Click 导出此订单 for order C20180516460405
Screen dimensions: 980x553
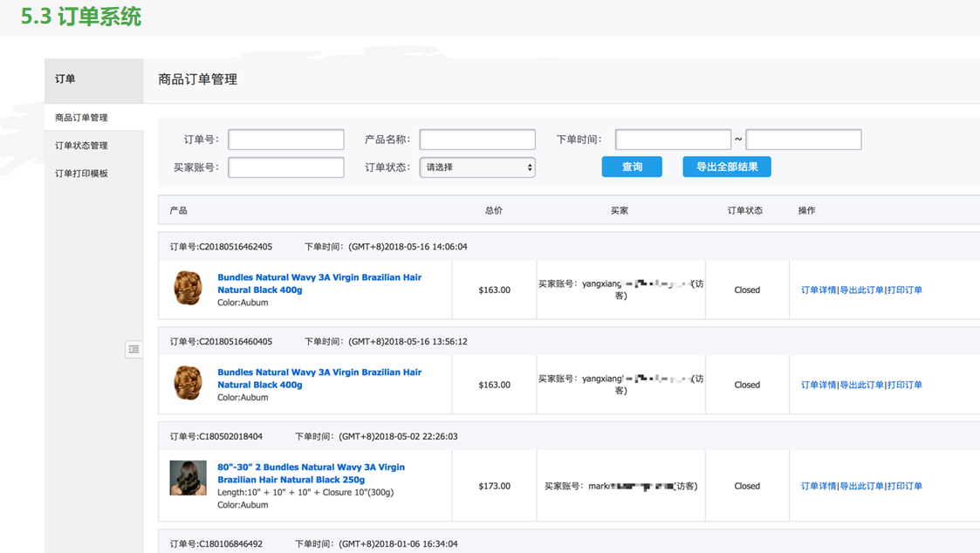(861, 385)
